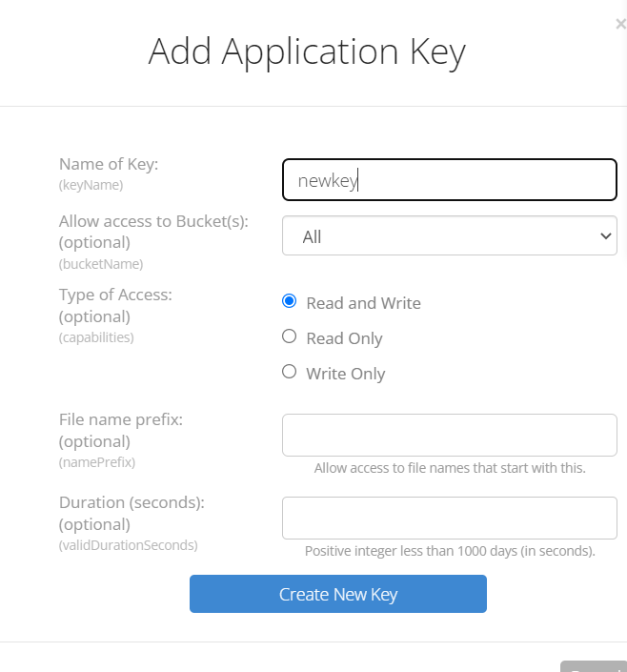The height and width of the screenshot is (672, 627).
Task: Click the "File name prefix:" label
Action: pos(121,419)
